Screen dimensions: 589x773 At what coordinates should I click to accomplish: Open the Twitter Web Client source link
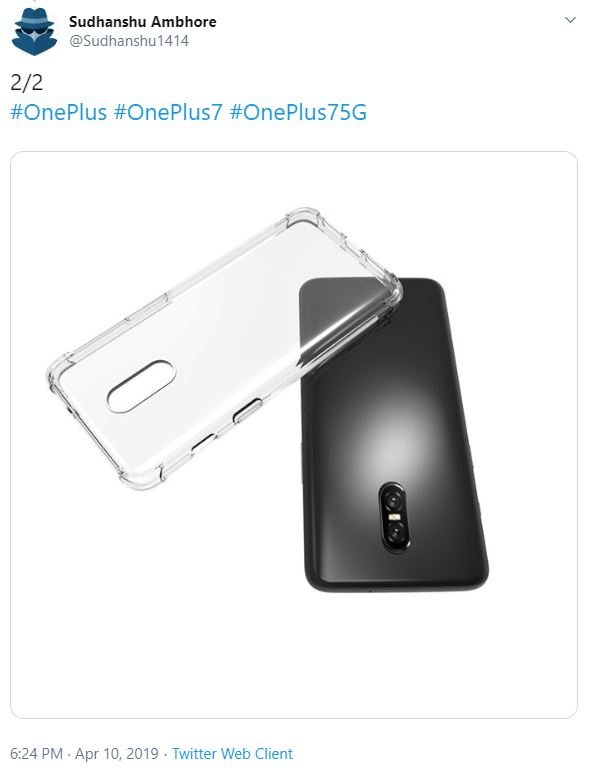coord(232,754)
